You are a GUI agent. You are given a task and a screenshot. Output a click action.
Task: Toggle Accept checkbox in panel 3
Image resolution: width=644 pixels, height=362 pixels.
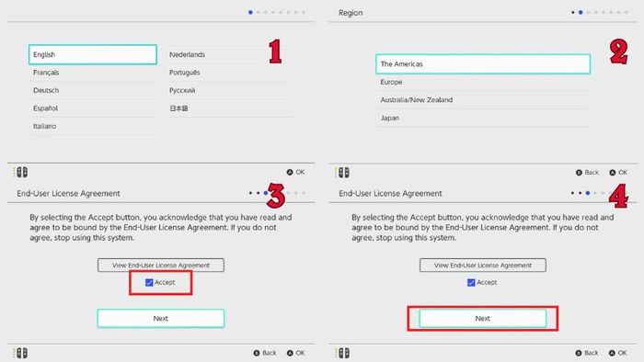[x=149, y=282]
